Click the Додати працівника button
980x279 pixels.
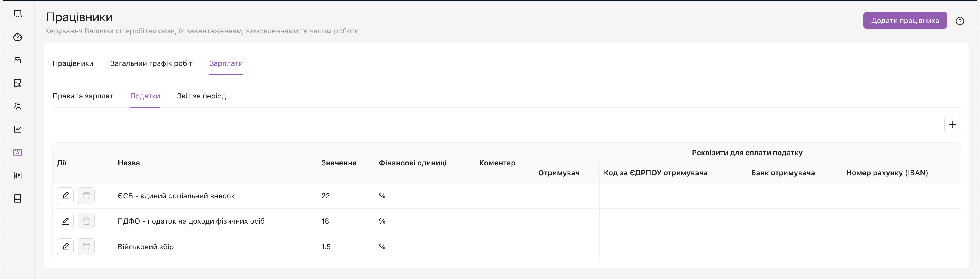click(x=905, y=20)
